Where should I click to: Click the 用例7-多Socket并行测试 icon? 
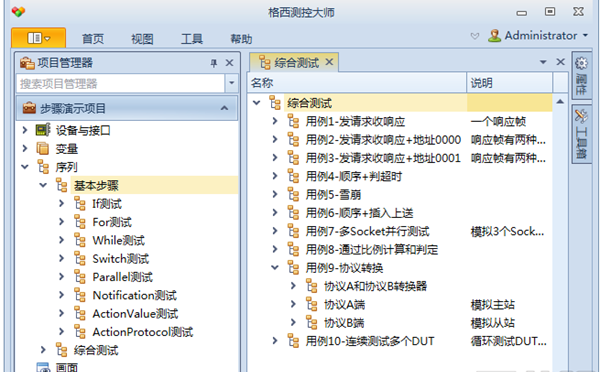(293, 231)
